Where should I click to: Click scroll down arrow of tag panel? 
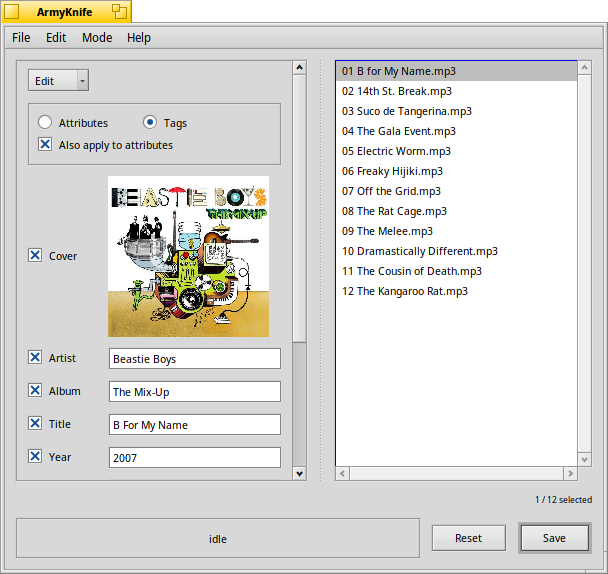299,473
